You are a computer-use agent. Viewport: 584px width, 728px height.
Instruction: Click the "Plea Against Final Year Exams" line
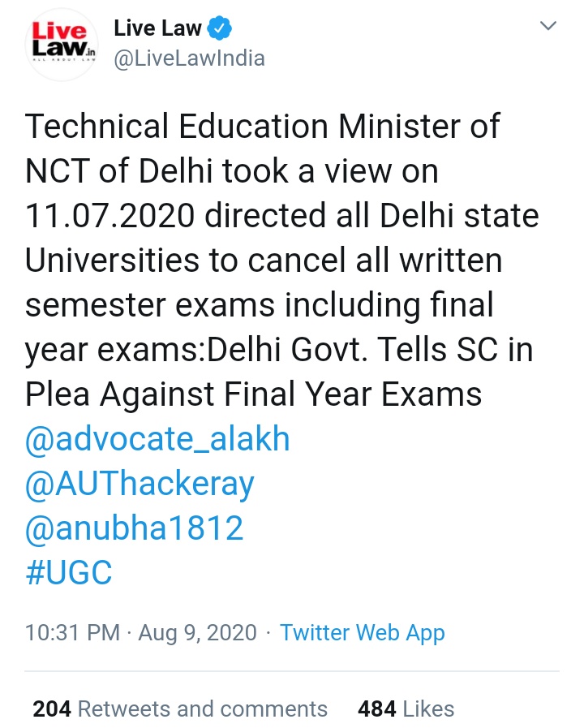click(x=253, y=395)
